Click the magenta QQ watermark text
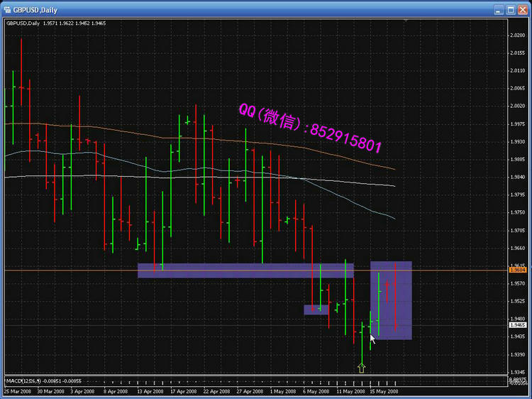The width and height of the screenshot is (532, 399). click(x=310, y=129)
